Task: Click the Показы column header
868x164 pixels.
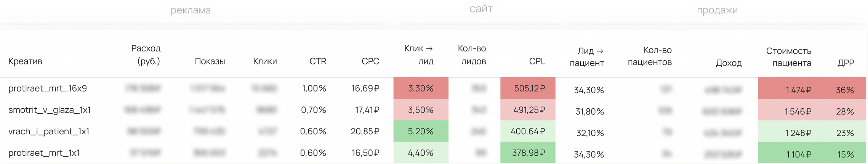Action: (210, 61)
